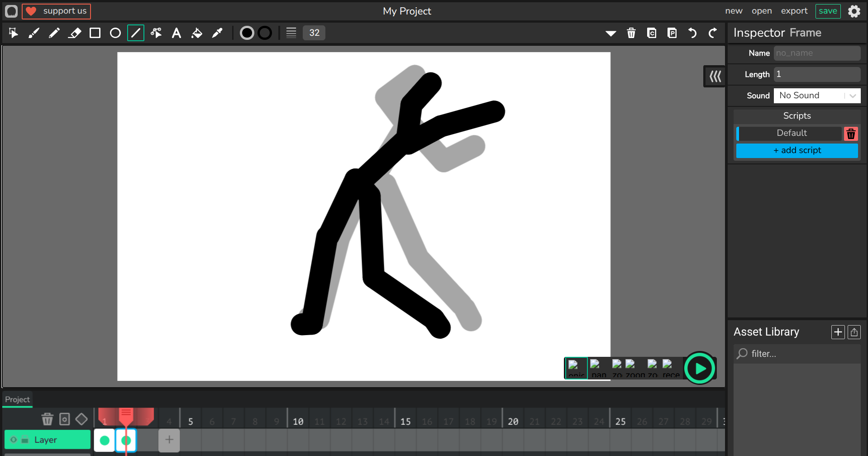Viewport: 868px width, 456px height.
Task: Open the fill color swatch
Action: 247,33
